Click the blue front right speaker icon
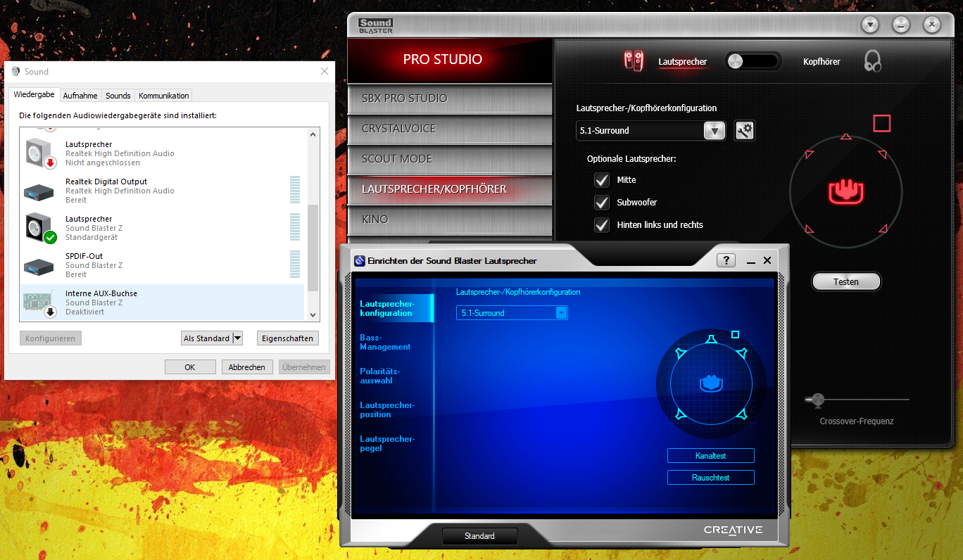963x560 pixels. (x=742, y=352)
